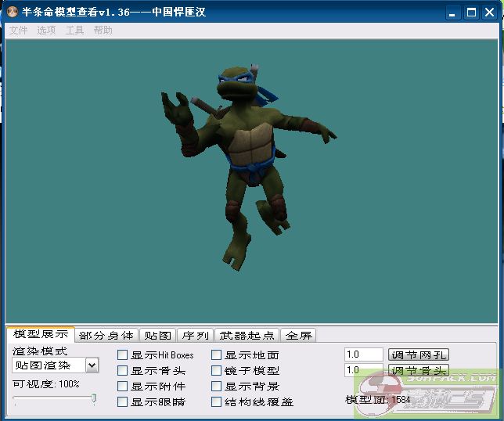Toggle the 显示骨头 checkbox
The width and height of the screenshot is (504, 421).
[x=123, y=371]
